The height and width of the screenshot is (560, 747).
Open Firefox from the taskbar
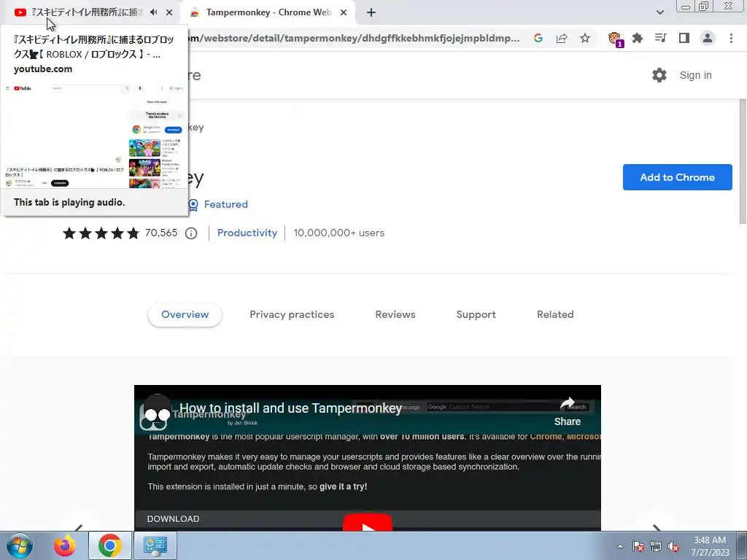[x=65, y=545]
